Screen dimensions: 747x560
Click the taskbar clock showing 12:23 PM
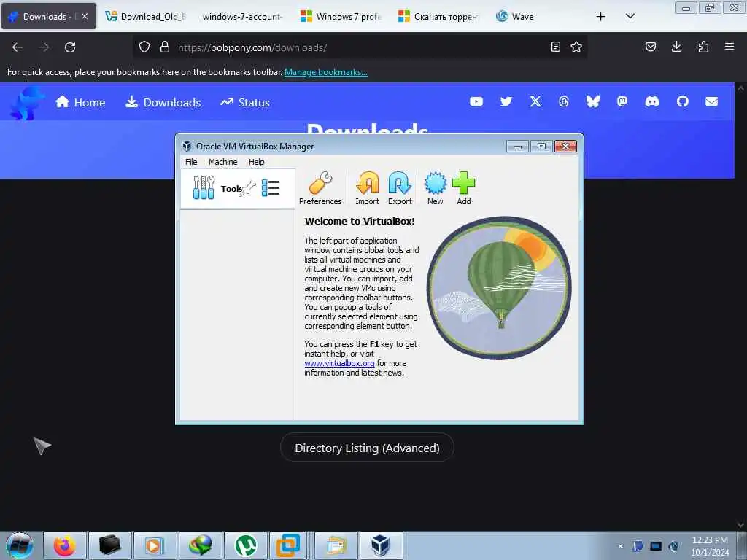click(x=710, y=546)
